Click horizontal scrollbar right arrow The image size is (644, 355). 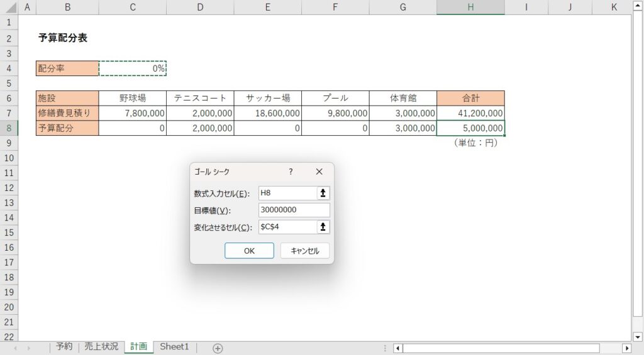coord(626,348)
